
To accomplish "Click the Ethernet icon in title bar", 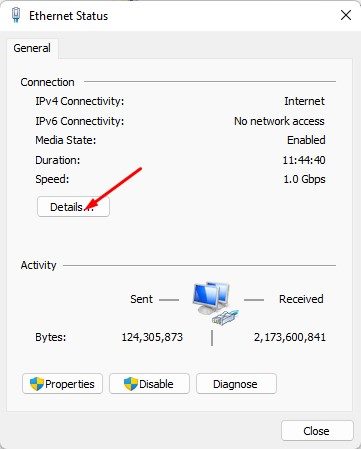I will pos(16,15).
